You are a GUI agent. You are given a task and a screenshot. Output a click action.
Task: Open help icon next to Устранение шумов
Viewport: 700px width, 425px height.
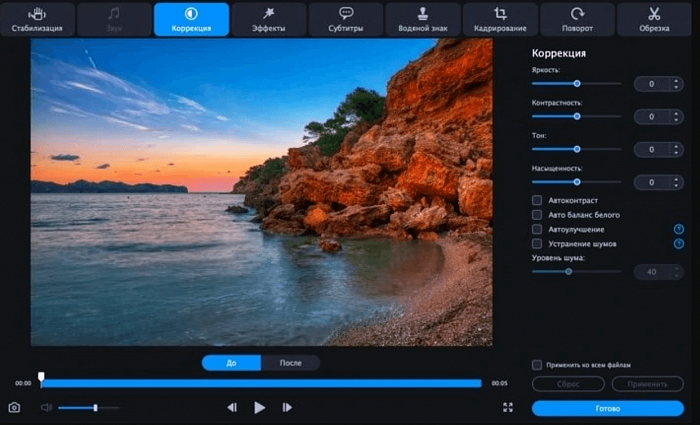[679, 244]
